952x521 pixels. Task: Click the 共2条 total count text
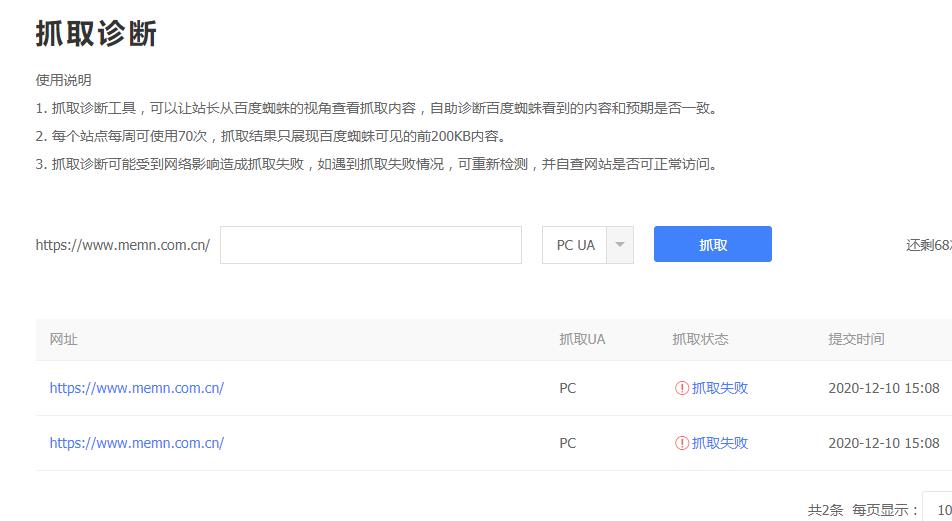(x=825, y=510)
